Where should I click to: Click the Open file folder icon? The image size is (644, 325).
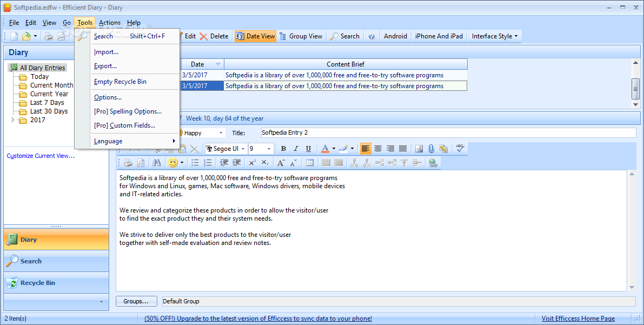point(26,36)
